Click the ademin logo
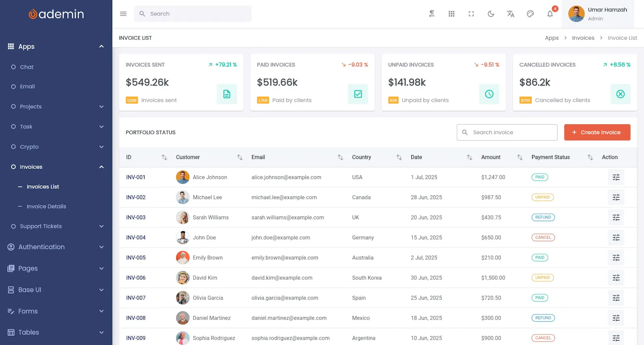The height and width of the screenshot is (345, 644). 56,14
